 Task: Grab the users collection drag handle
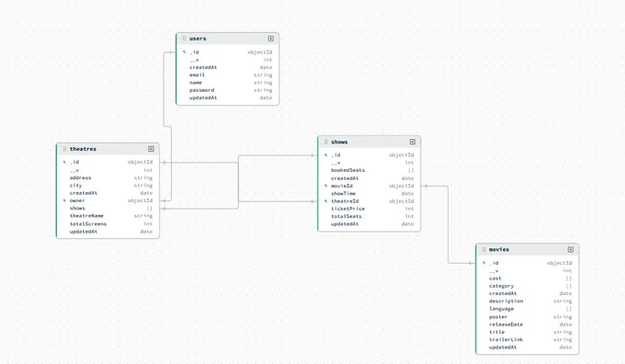point(184,39)
